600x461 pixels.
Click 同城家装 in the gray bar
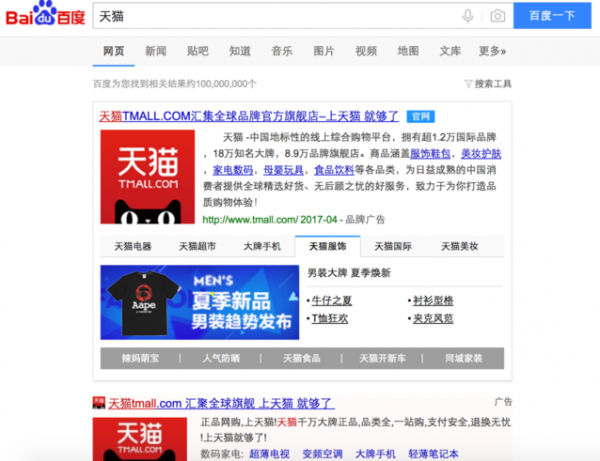(x=463, y=358)
